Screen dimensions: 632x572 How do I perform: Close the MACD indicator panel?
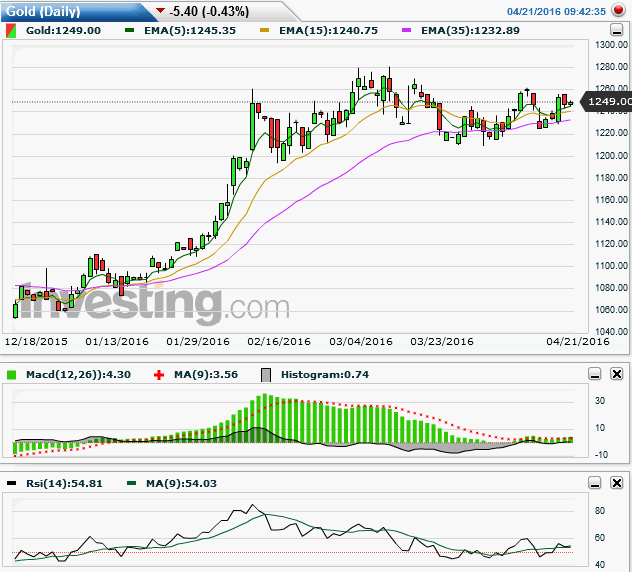pos(617,374)
